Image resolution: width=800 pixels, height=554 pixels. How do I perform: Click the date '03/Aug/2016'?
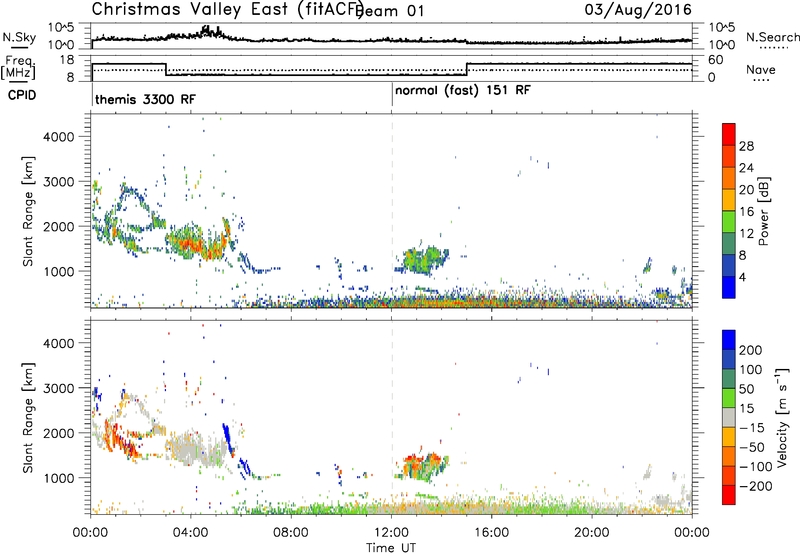pos(638,10)
